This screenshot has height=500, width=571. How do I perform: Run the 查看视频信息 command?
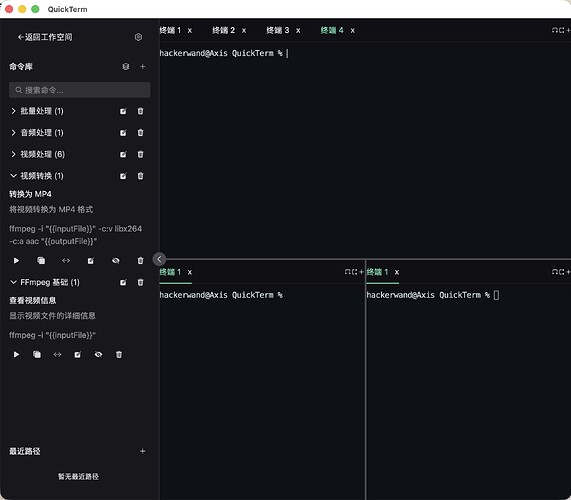(16, 354)
